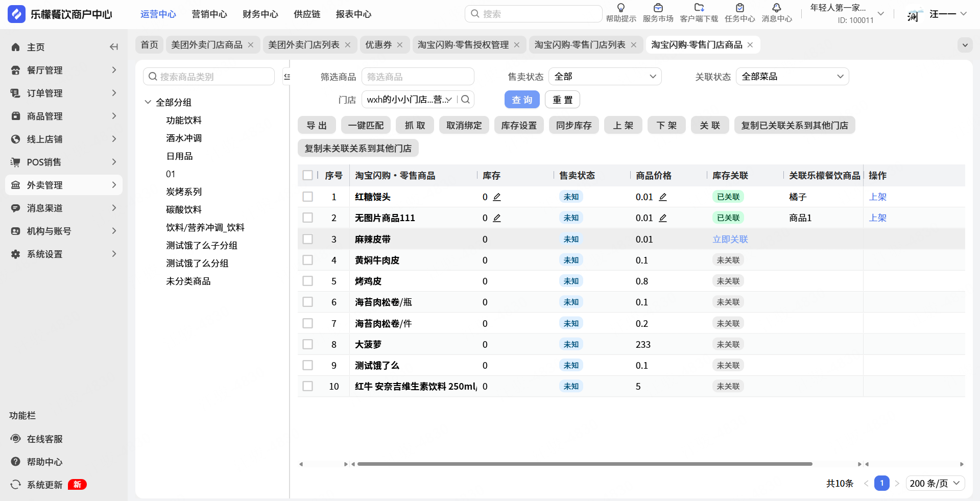This screenshot has height=501, width=980.
Task: Switch to 报表中心 top menu
Action: [x=353, y=14]
